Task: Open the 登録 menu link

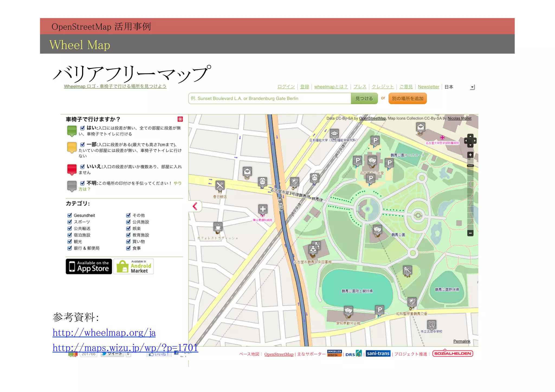Action: (x=305, y=87)
